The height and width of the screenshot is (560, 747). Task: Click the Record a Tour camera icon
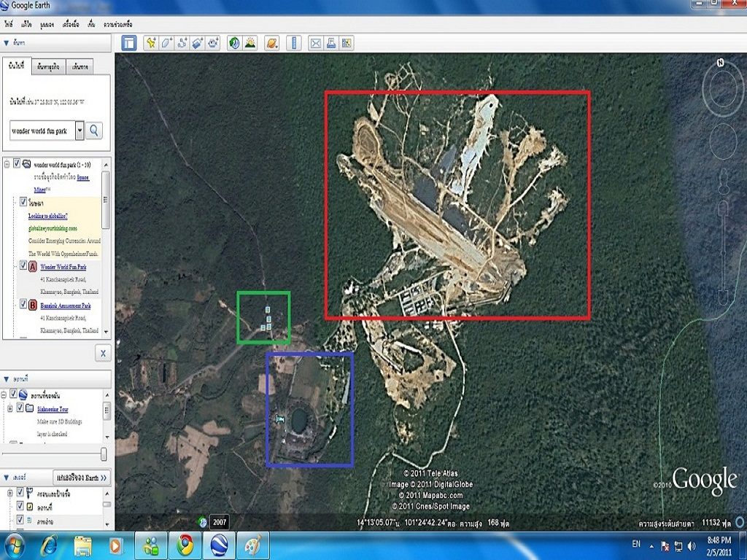tap(213, 43)
